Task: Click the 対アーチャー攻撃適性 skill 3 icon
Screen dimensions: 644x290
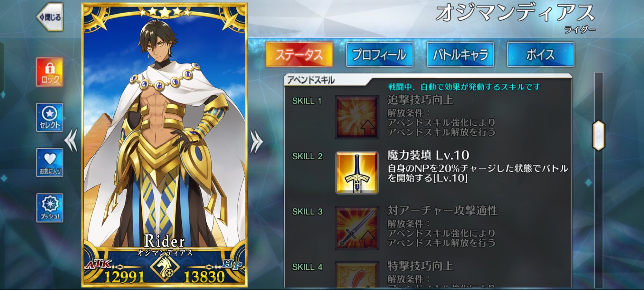Action: coord(357,228)
